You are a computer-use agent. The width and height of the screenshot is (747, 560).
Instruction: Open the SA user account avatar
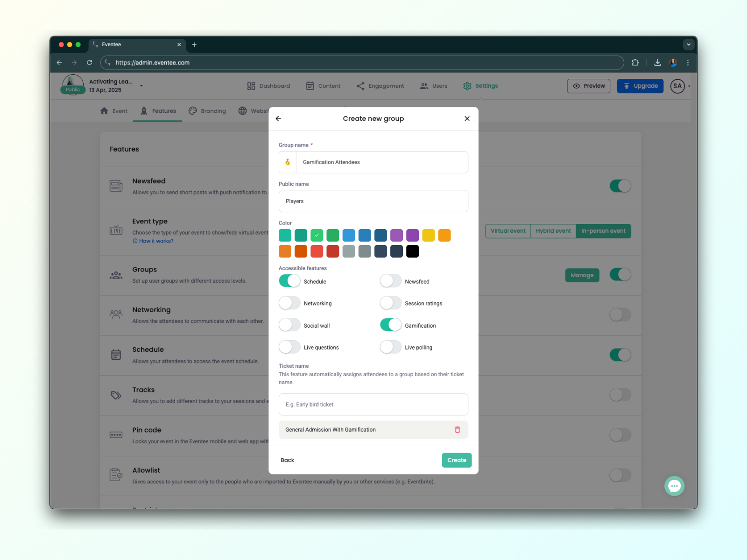point(677,86)
